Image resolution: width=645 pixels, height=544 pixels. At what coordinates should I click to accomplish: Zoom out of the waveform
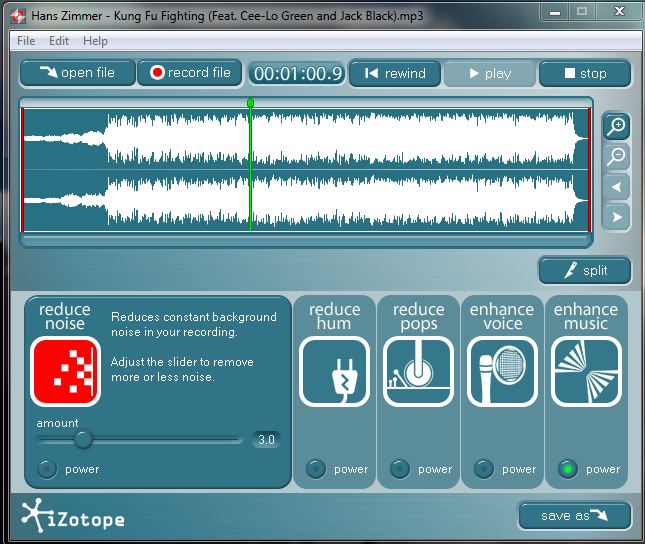point(617,156)
